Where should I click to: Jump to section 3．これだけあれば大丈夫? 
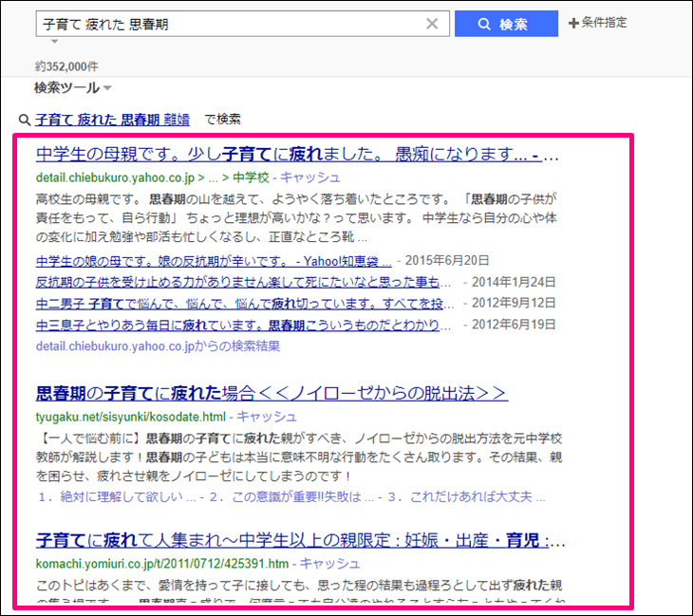coord(466,497)
